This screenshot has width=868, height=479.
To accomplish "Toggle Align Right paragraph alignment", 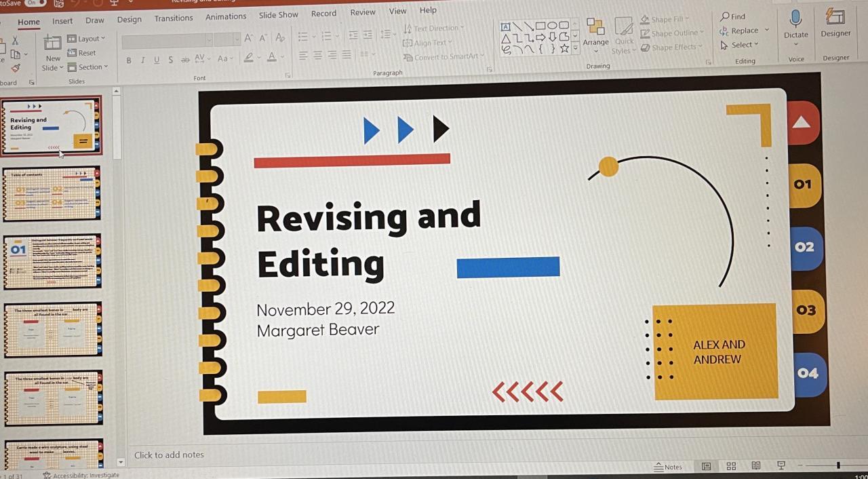I will coord(332,56).
